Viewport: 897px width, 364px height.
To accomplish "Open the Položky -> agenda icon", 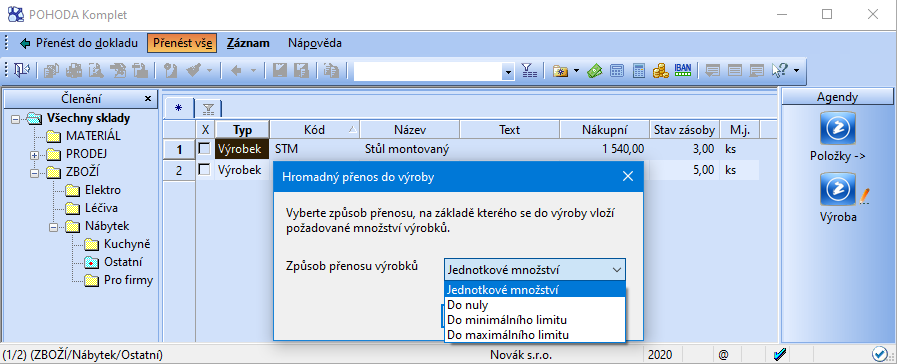I will (x=838, y=129).
